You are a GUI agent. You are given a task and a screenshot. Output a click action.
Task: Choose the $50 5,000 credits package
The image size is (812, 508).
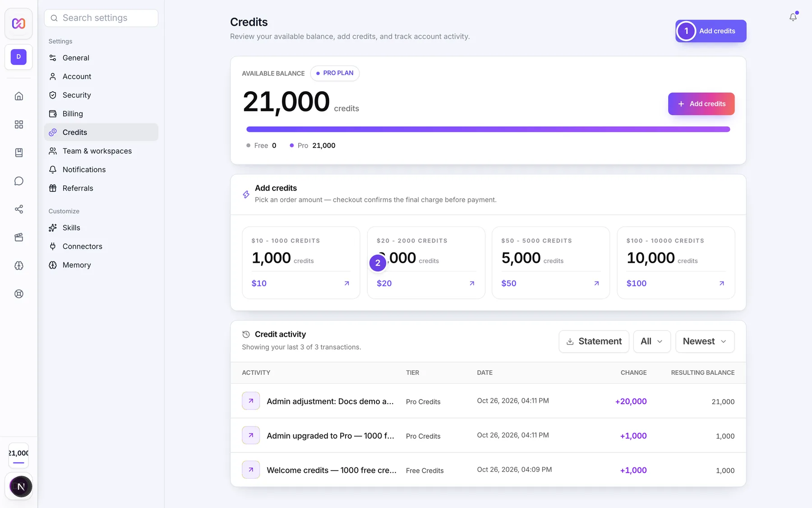550,262
